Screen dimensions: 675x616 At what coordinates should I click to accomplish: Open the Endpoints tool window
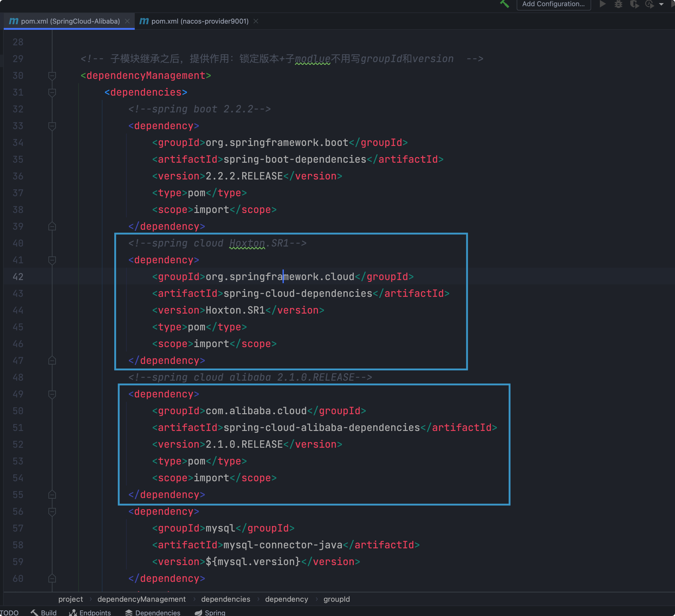(x=90, y=612)
